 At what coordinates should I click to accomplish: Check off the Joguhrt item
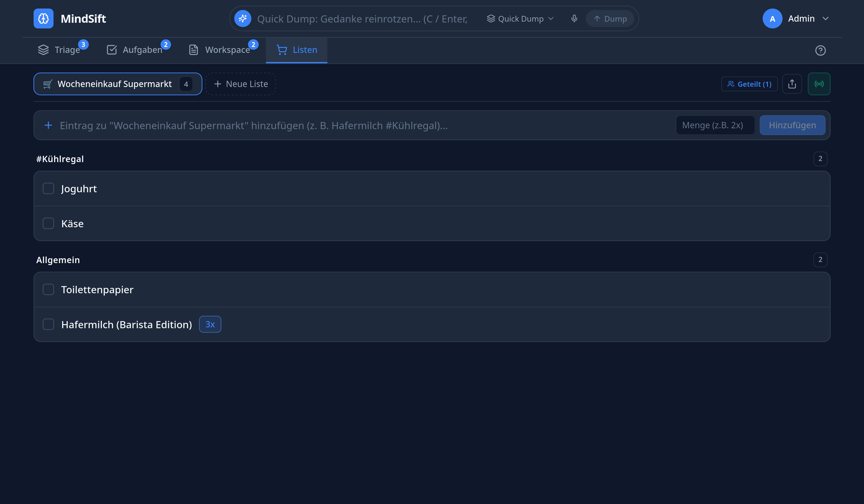click(x=48, y=189)
